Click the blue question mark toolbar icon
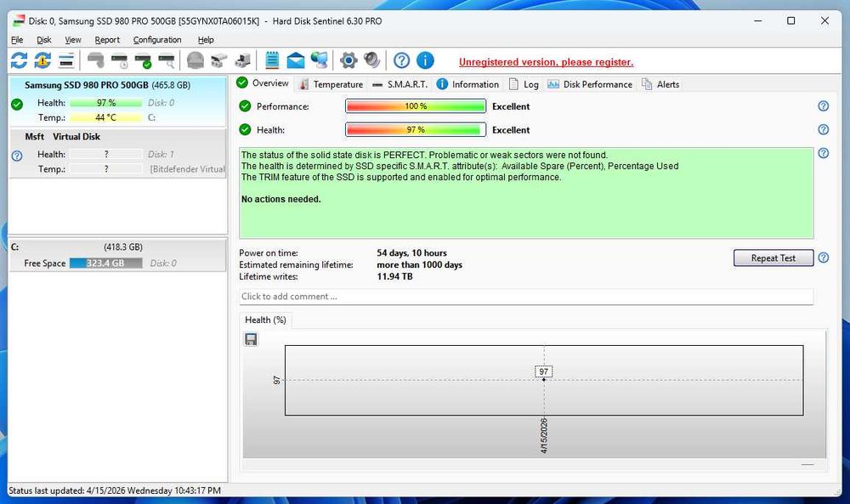 point(402,60)
